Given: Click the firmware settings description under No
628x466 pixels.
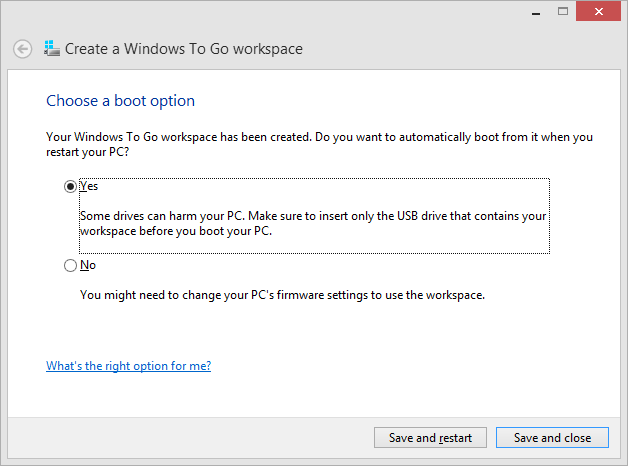Looking at the screenshot, I should point(282,295).
